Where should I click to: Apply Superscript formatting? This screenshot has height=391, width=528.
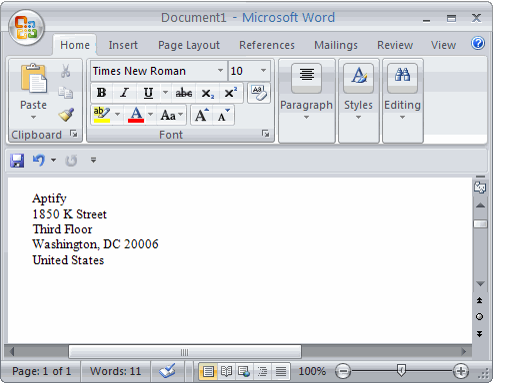pyautogui.click(x=231, y=93)
